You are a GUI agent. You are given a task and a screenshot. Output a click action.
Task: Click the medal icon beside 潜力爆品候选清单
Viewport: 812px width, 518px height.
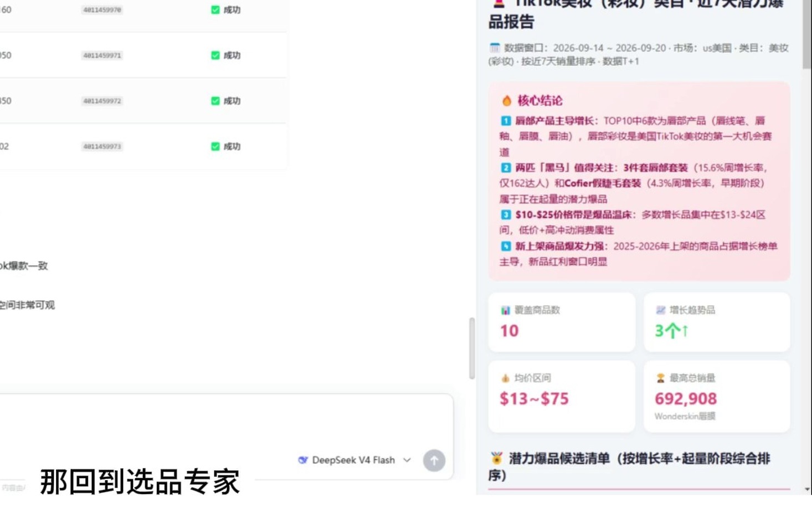click(x=496, y=458)
